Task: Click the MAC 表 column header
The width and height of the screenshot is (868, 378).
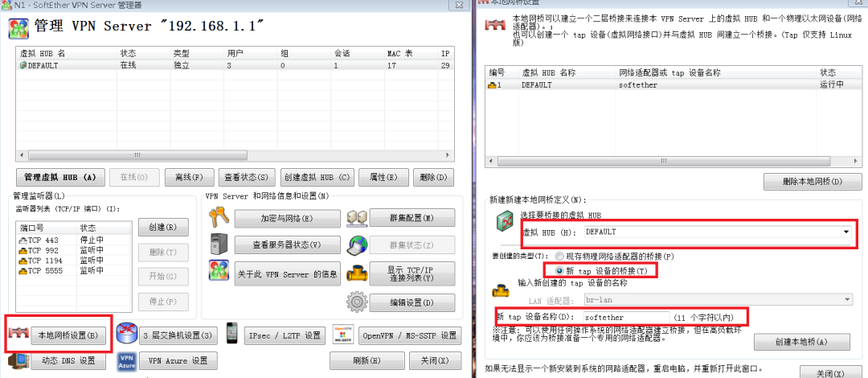Action: coord(410,54)
